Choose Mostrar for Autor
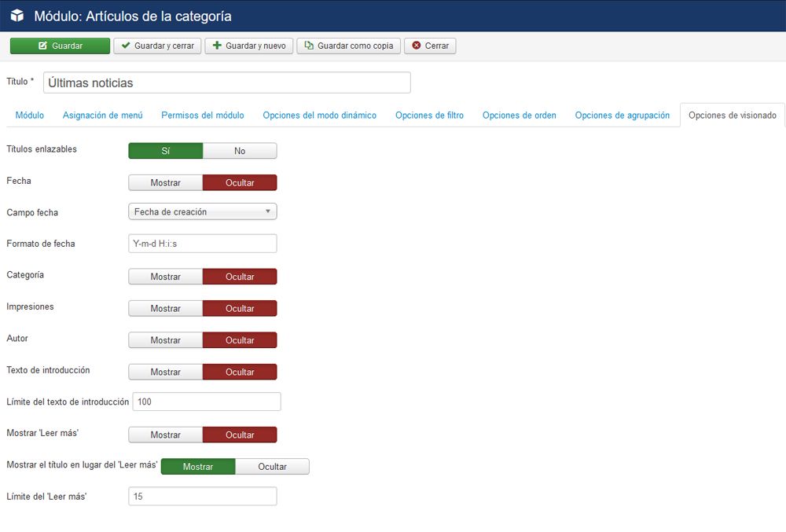This screenshot has width=786, height=532. [x=165, y=340]
